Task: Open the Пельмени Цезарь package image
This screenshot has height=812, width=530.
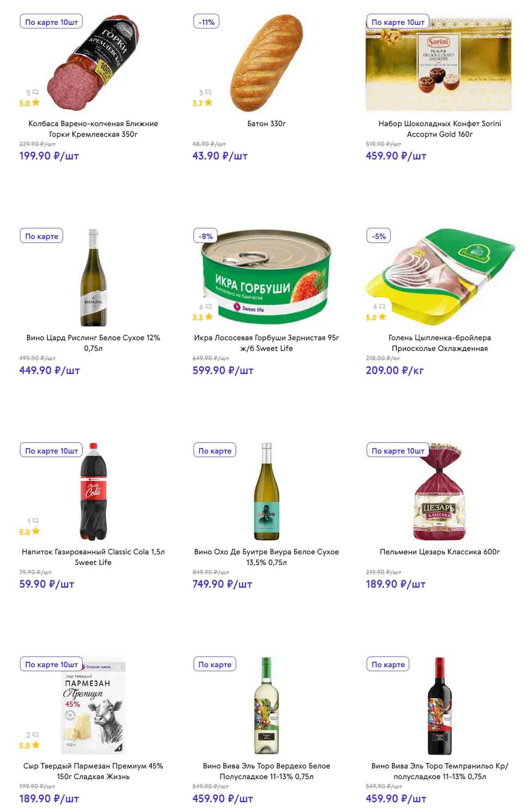Action: (439, 492)
